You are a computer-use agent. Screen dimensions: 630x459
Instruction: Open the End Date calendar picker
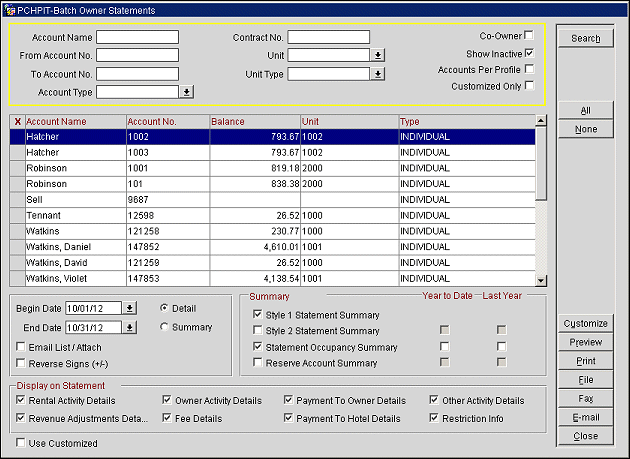click(129, 327)
